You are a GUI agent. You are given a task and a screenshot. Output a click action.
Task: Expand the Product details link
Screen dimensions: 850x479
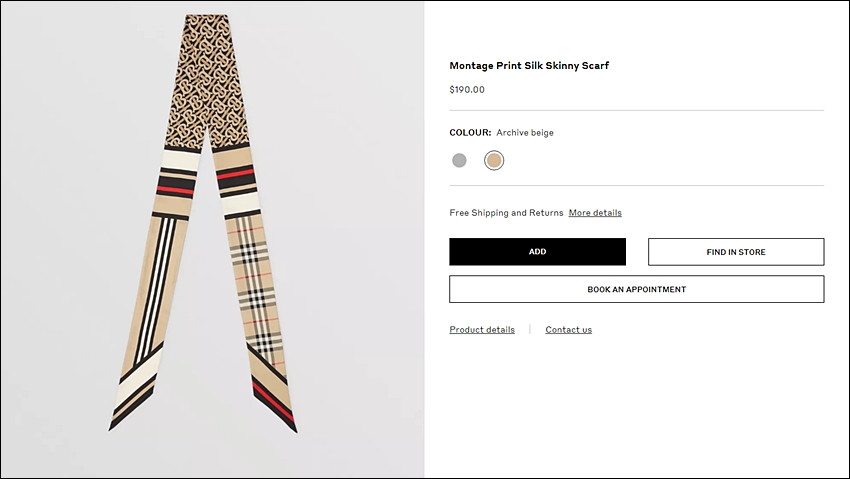click(x=482, y=329)
